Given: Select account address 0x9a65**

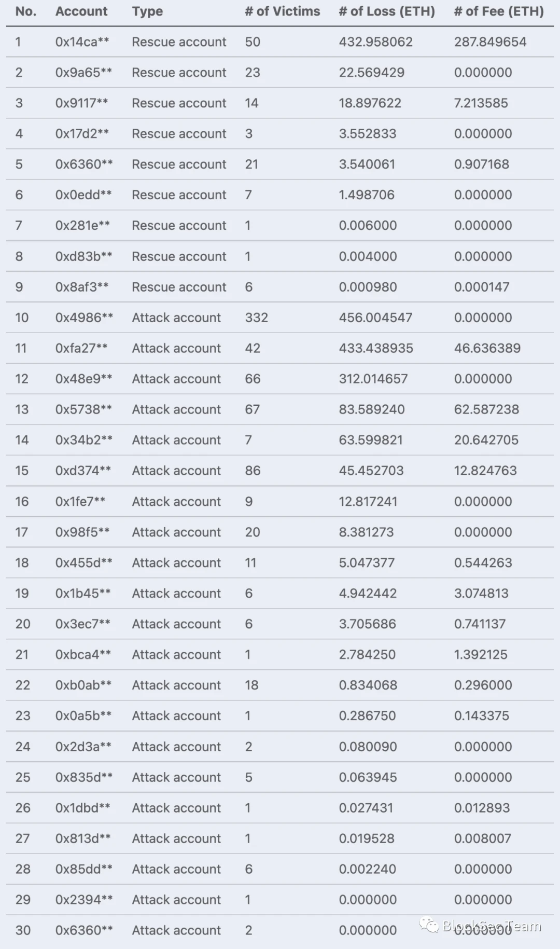Looking at the screenshot, I should (x=83, y=73).
